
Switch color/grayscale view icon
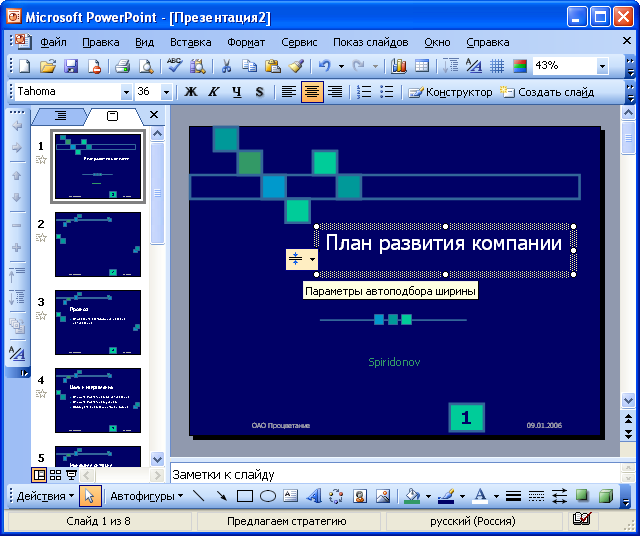520,66
